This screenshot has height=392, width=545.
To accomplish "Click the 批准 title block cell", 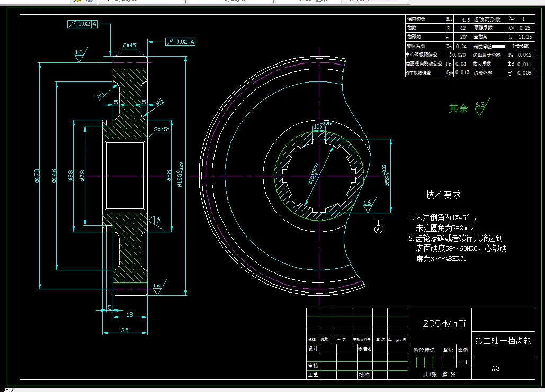I will tap(364, 375).
